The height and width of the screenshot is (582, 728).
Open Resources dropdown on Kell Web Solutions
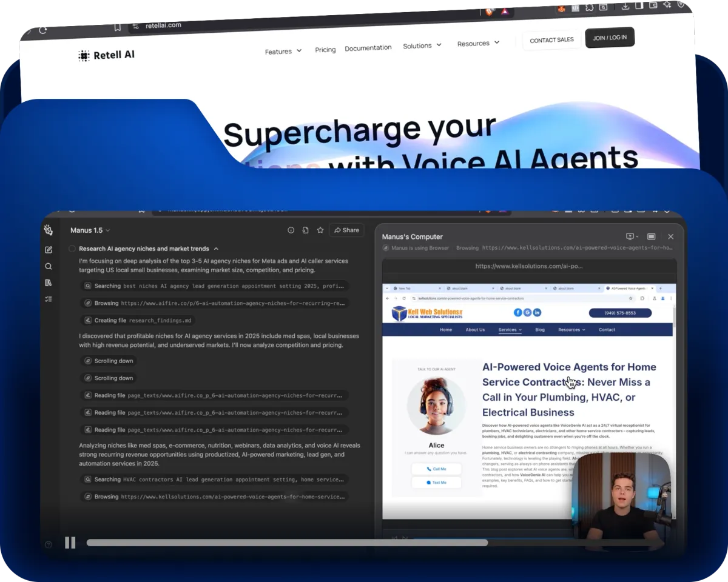tap(571, 330)
